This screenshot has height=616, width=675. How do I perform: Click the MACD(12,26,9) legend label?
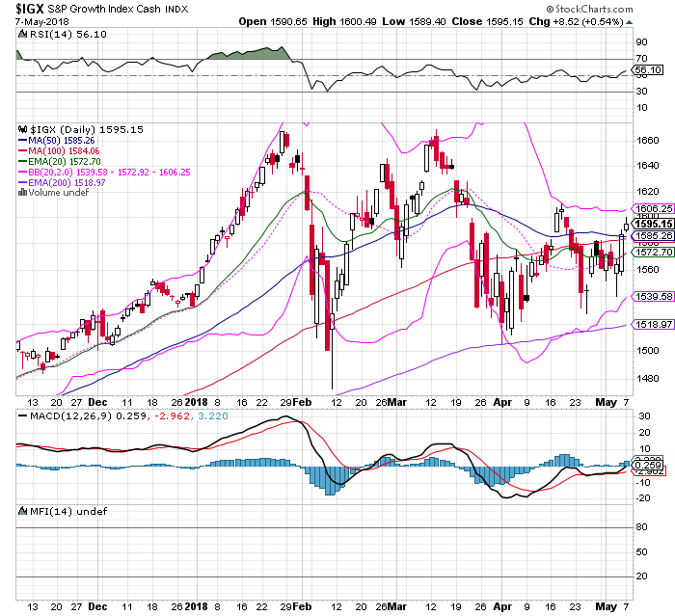tap(71, 416)
